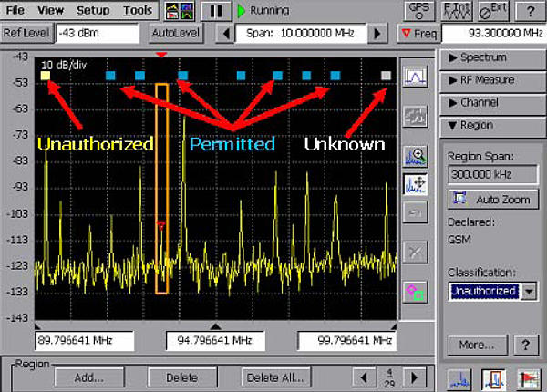547x392 pixels.
Task: Click the Delete All... button
Action: coord(278,377)
